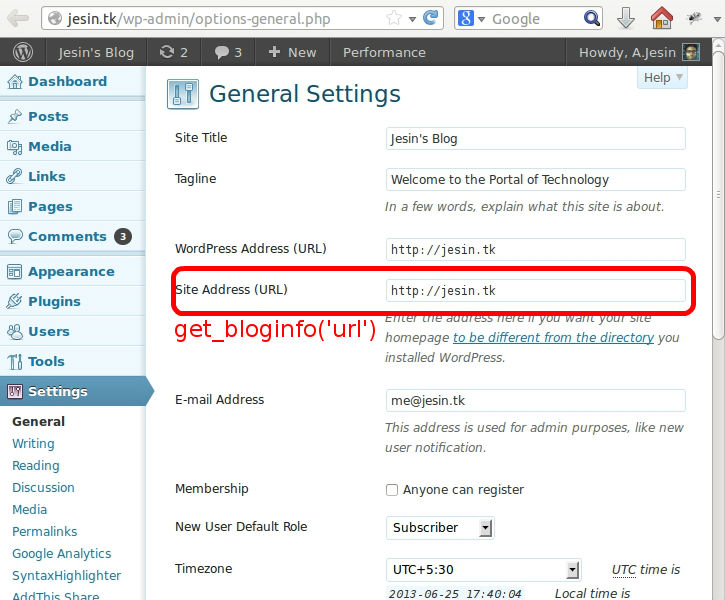Viewport: 725px width, 600px height.
Task: Open the Appearance menu
Action: (x=73, y=271)
